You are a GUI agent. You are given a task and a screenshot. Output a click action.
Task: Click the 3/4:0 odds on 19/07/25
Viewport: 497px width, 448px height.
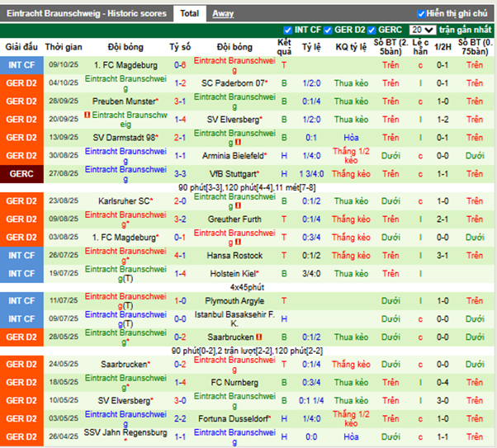click(x=311, y=274)
